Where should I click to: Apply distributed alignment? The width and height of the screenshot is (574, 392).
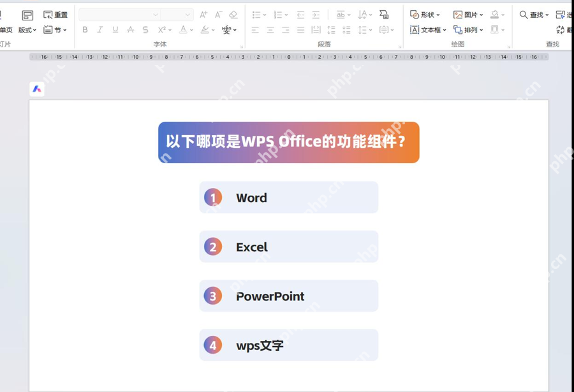coord(316,30)
